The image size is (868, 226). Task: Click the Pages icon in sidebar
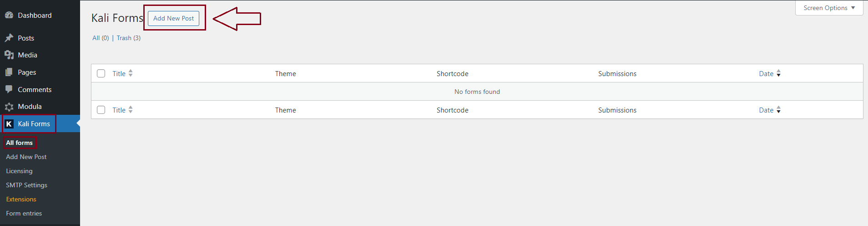pos(9,72)
